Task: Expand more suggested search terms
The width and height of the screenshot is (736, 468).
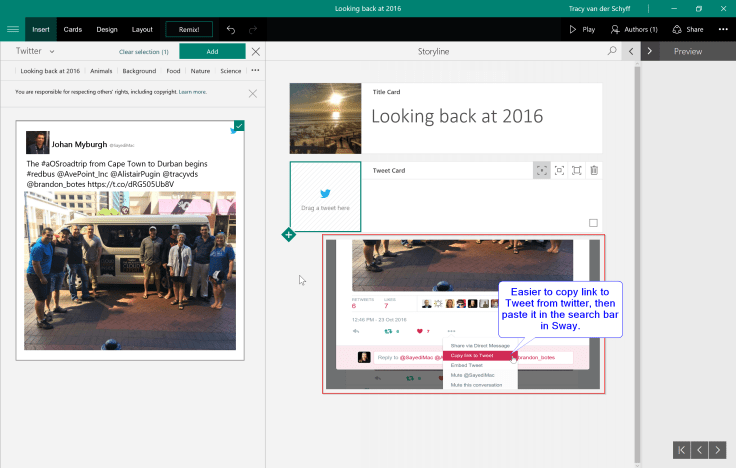Action: click(255, 71)
